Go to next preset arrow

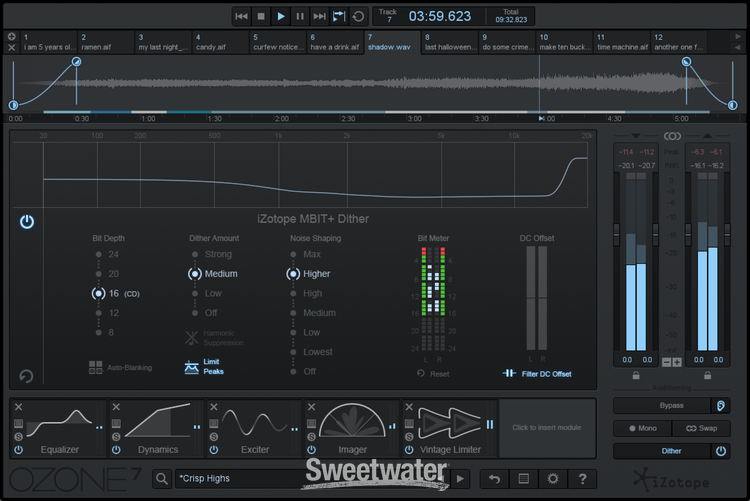tap(460, 479)
